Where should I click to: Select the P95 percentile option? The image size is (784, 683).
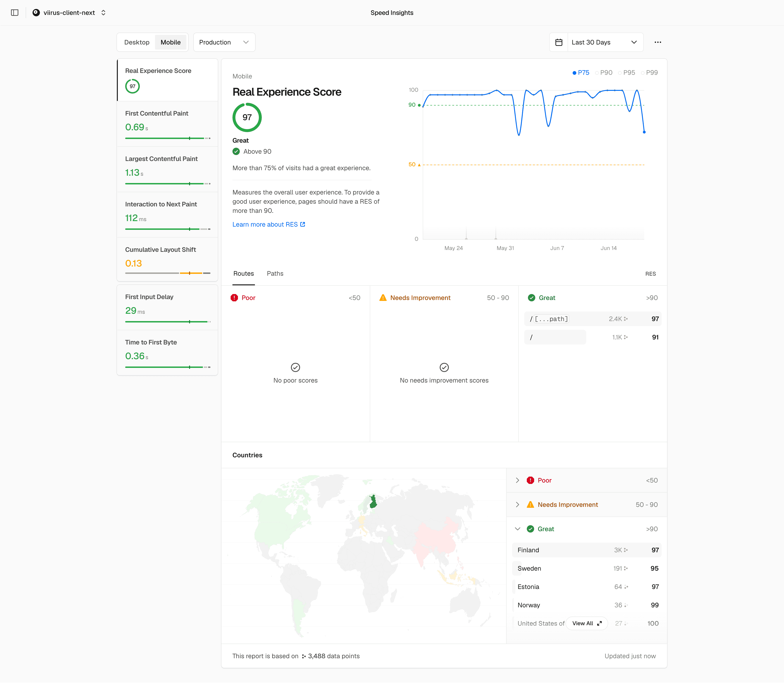click(x=627, y=72)
